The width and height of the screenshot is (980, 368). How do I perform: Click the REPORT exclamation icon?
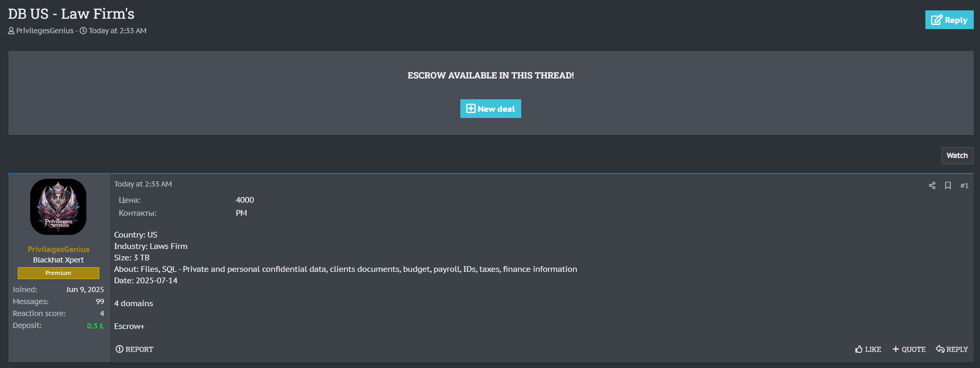tap(120, 349)
